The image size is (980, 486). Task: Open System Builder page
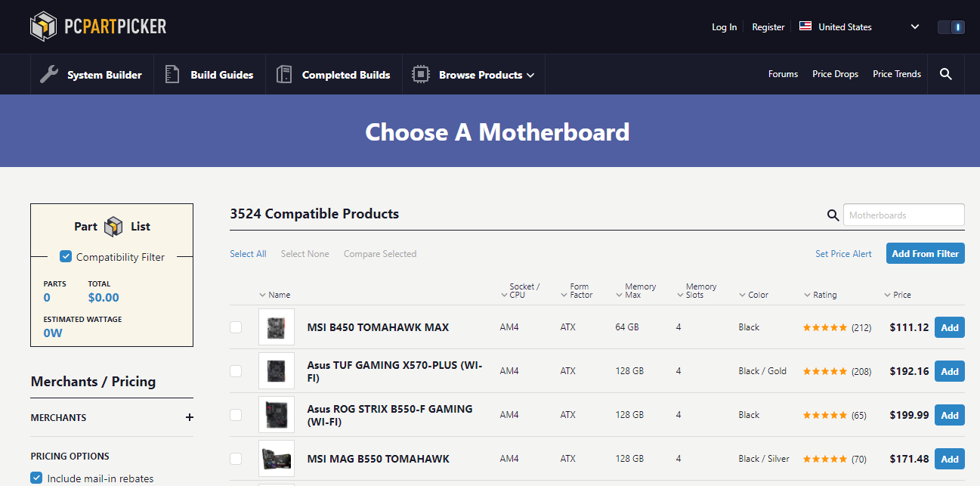point(104,75)
